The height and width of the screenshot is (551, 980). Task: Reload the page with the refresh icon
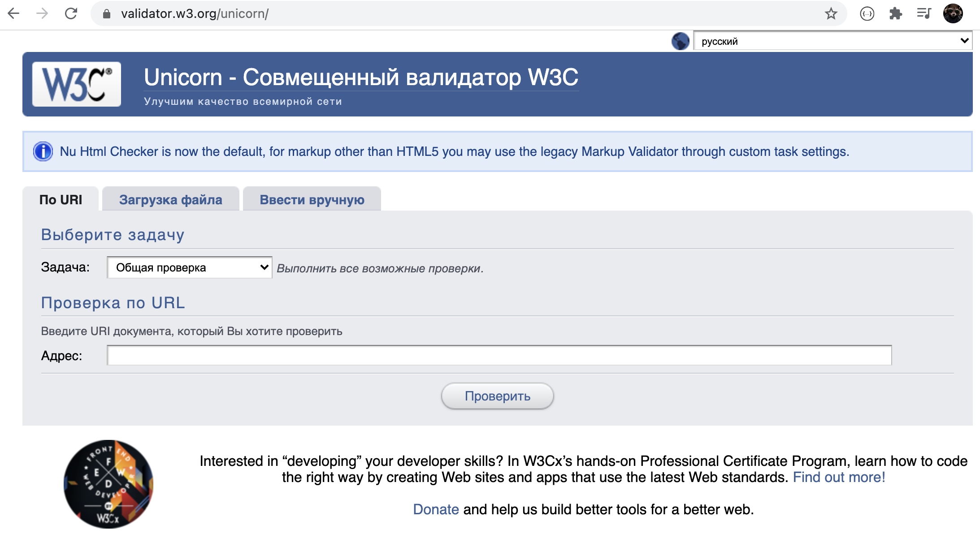71,14
